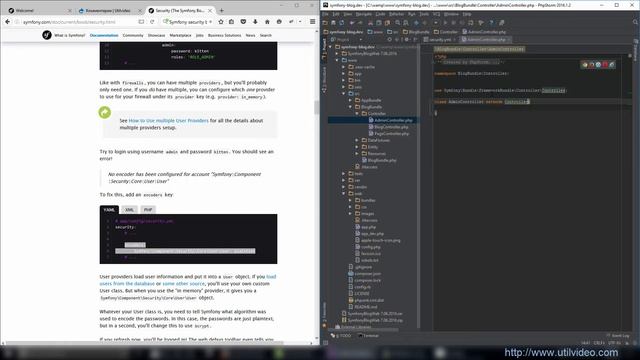Open reader view icon in address bar
Image resolution: width=640 pixels, height=360 pixels.
[x=141, y=22]
